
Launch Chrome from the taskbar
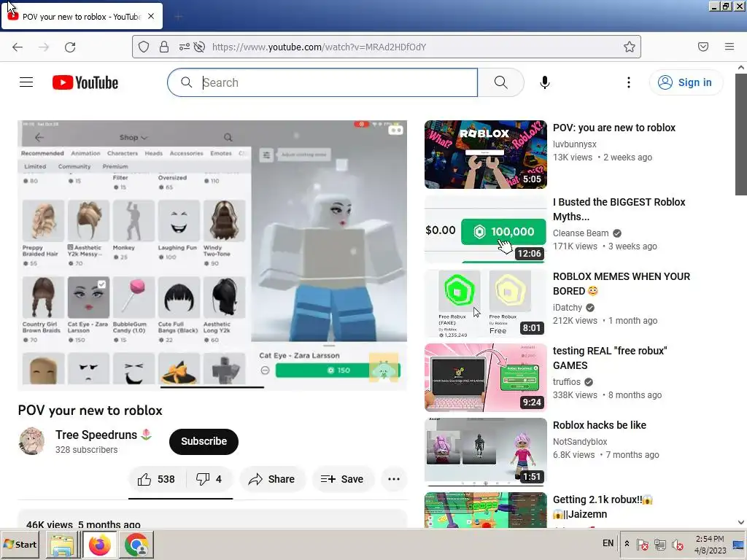136,545
